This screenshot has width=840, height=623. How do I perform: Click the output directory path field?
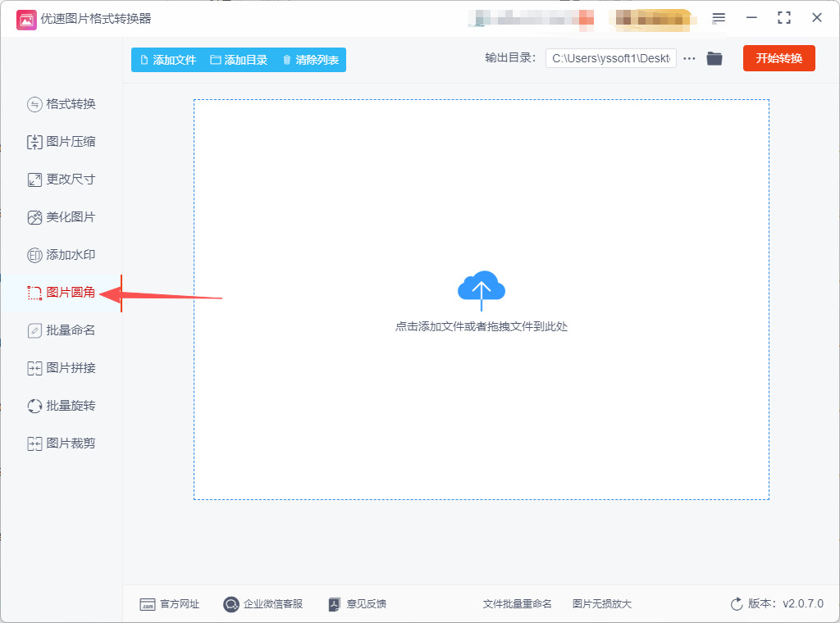610,58
